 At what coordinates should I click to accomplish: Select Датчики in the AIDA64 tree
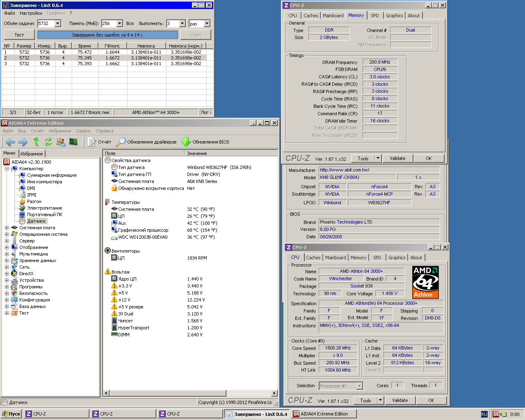click(36, 221)
